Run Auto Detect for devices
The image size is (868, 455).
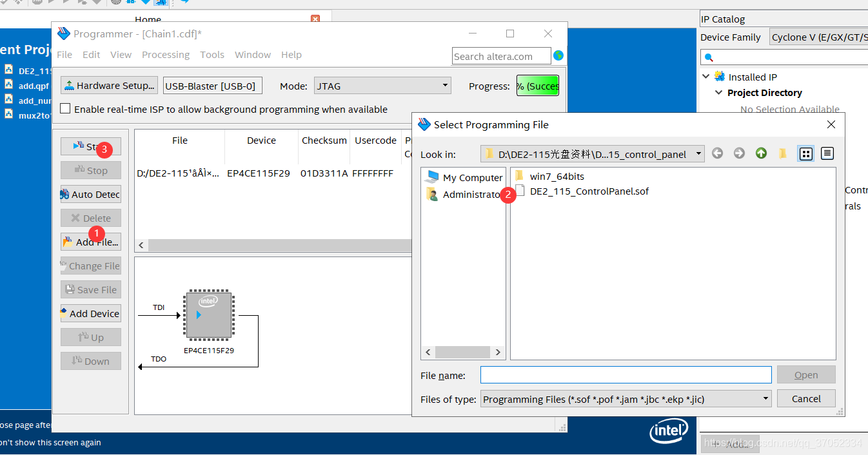(90, 194)
